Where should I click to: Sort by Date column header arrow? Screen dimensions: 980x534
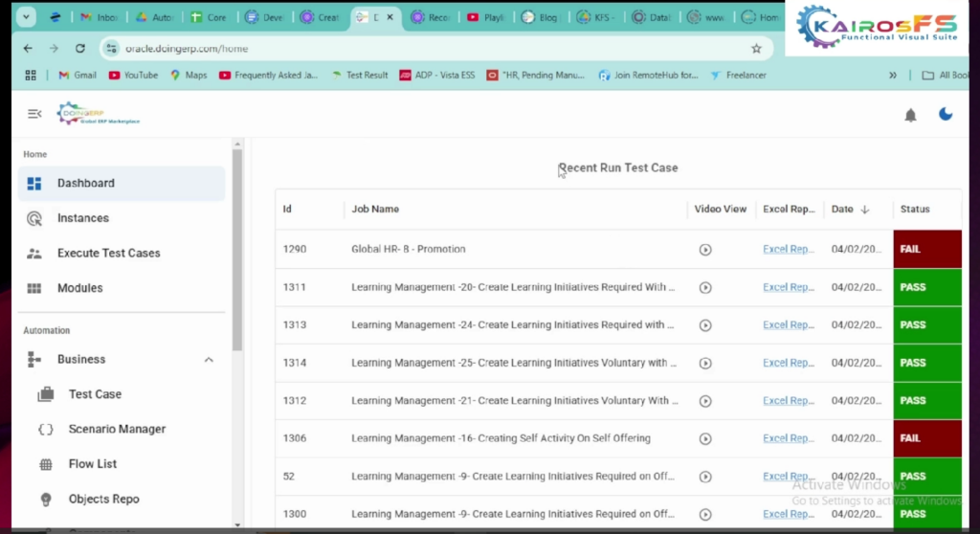click(x=865, y=210)
